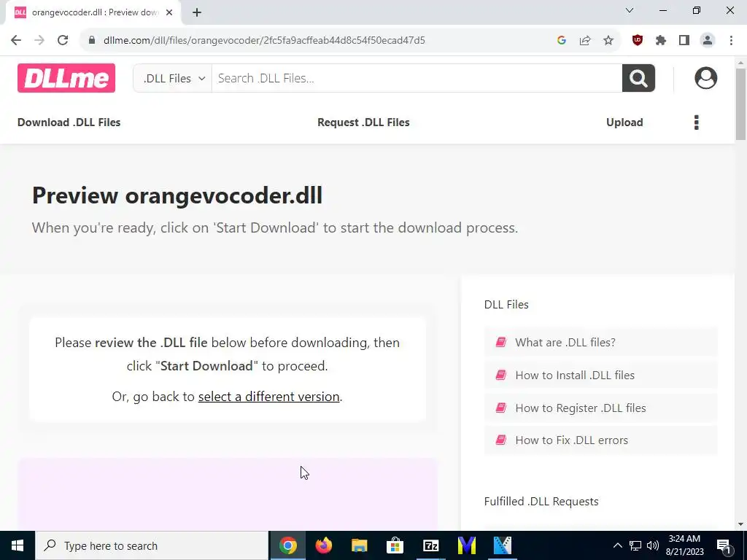Open Chrome's three-dot menu
This screenshot has height=560, width=747.
[731, 40]
